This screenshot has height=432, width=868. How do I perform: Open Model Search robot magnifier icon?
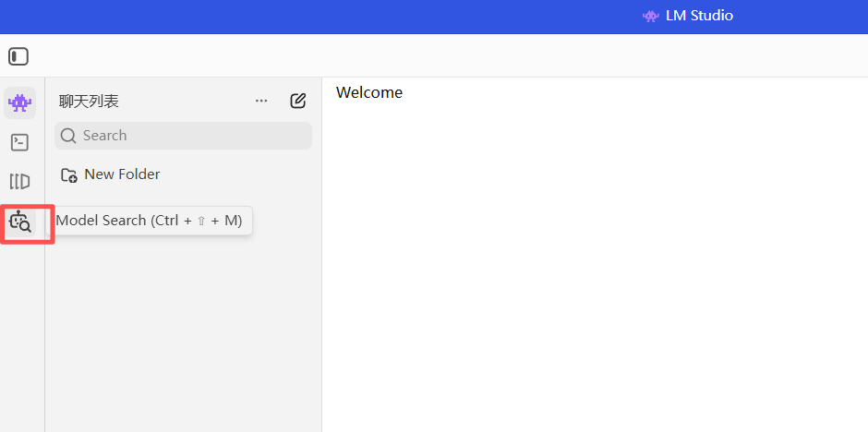[x=20, y=222]
